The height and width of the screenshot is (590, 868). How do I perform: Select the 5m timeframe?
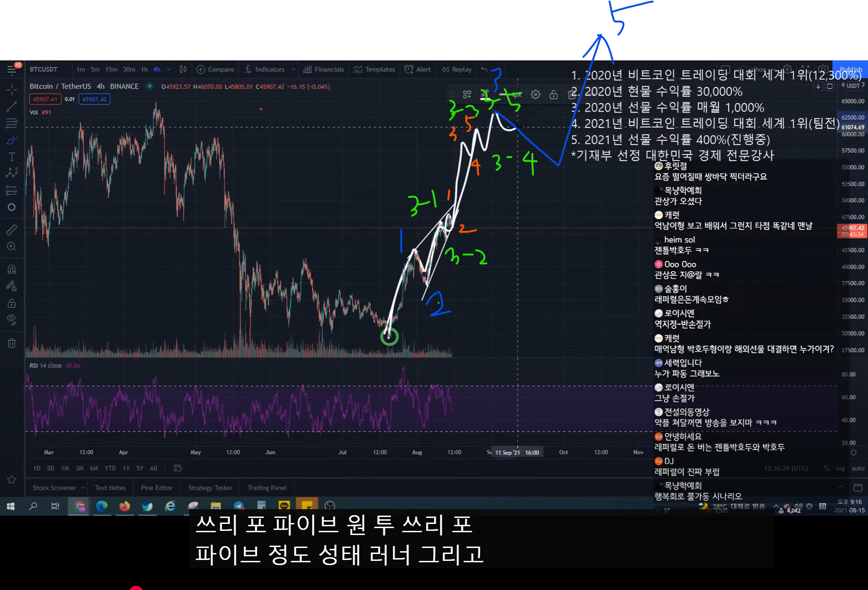[95, 69]
